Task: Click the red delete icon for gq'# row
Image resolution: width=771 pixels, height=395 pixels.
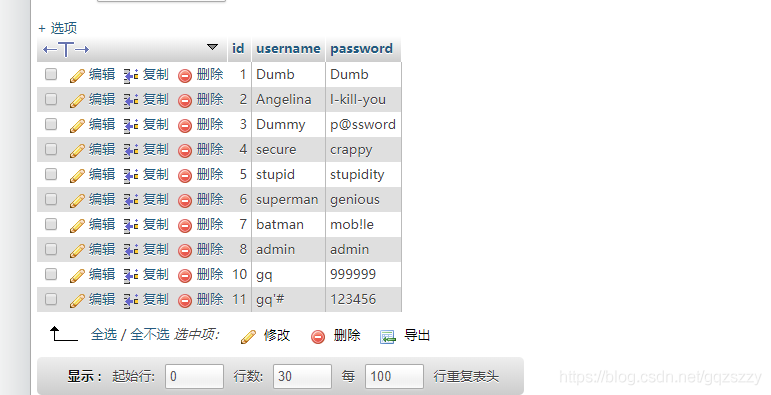Action: [185, 301]
